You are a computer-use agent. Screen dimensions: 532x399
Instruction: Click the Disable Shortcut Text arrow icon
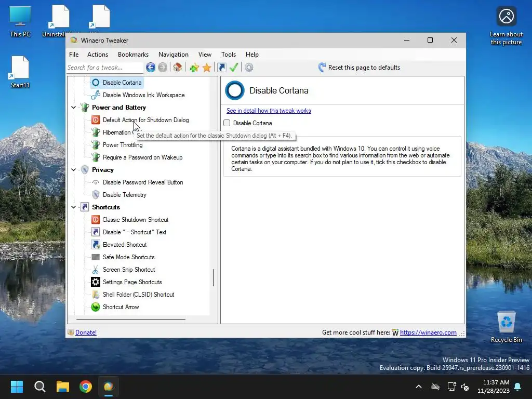(96, 232)
